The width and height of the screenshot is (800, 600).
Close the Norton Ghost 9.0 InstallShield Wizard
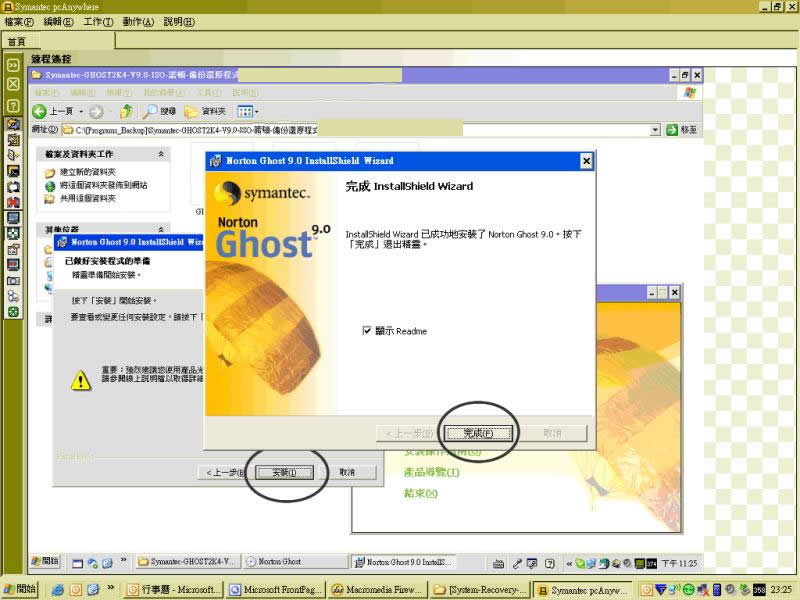586,161
